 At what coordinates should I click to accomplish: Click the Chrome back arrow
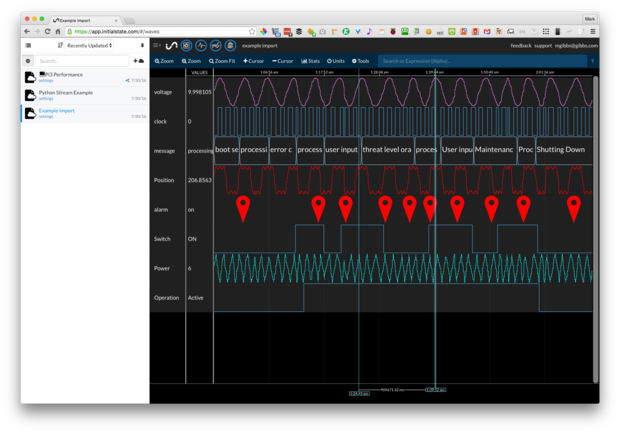[27, 31]
